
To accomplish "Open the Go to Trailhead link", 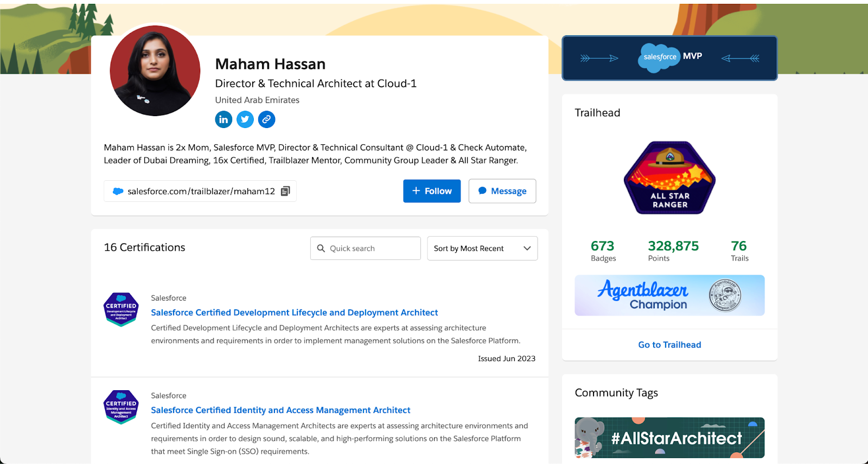I will point(669,345).
